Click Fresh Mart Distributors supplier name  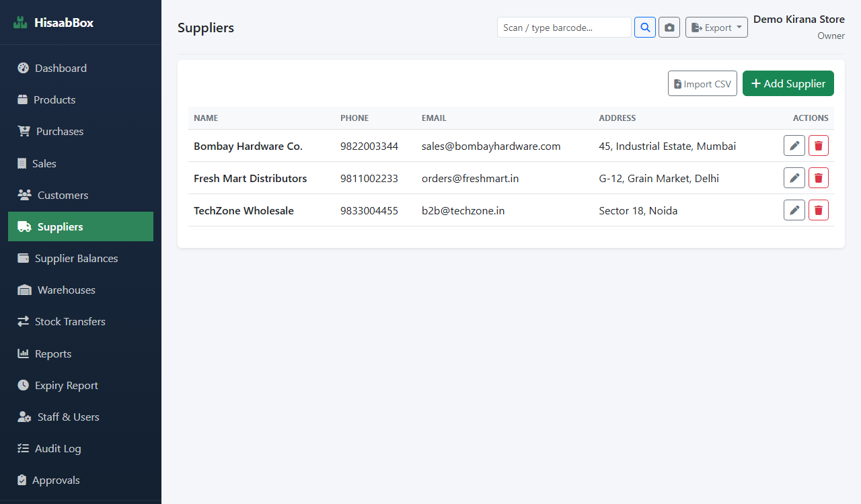[x=250, y=178]
